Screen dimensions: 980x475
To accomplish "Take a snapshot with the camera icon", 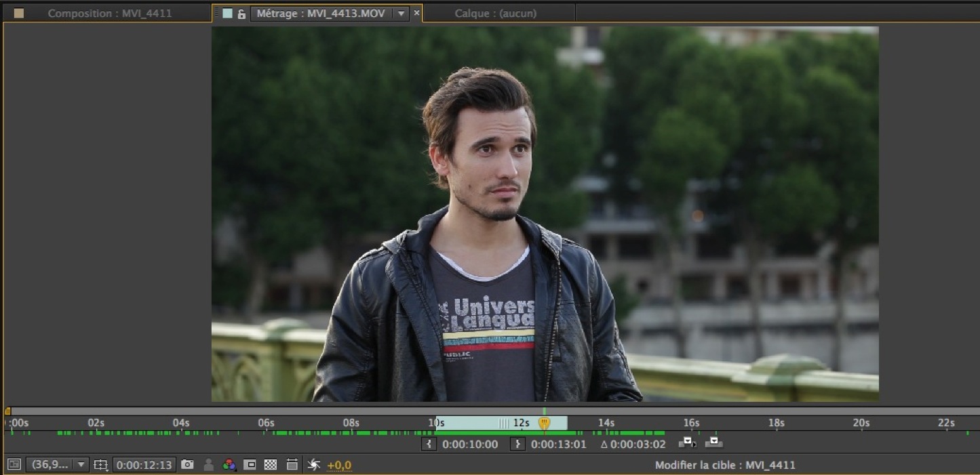I will click(188, 465).
